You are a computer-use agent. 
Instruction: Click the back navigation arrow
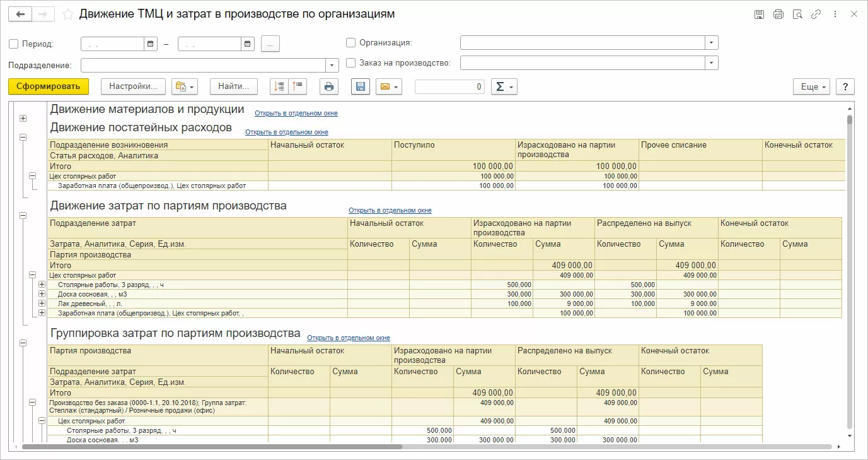(21, 14)
